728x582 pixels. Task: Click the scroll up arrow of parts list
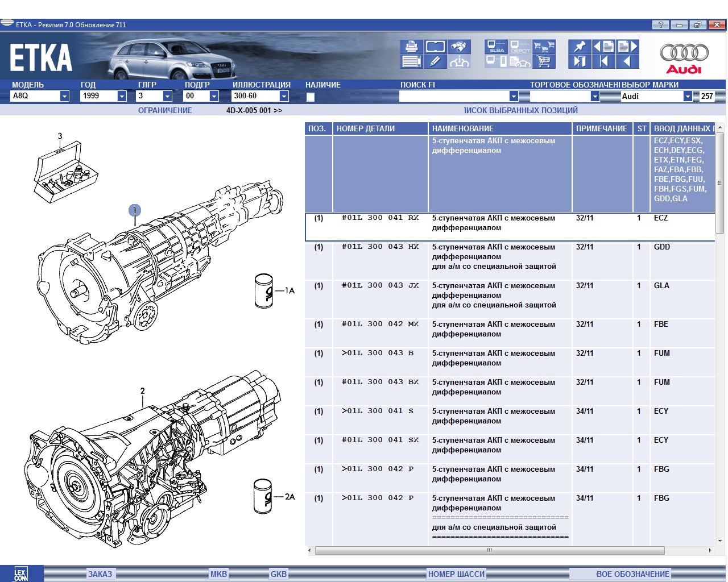point(721,127)
